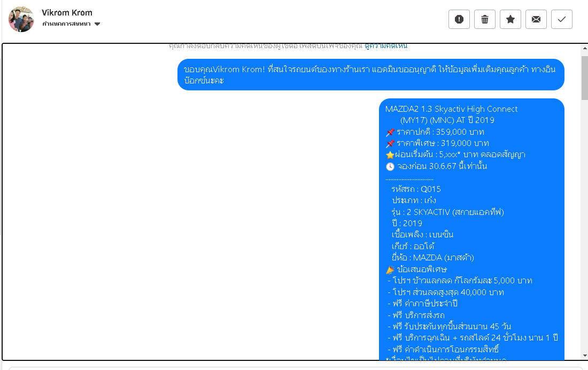This screenshot has width=588, height=370.
Task: Select the MAZDA brand line
Action: click(x=433, y=258)
